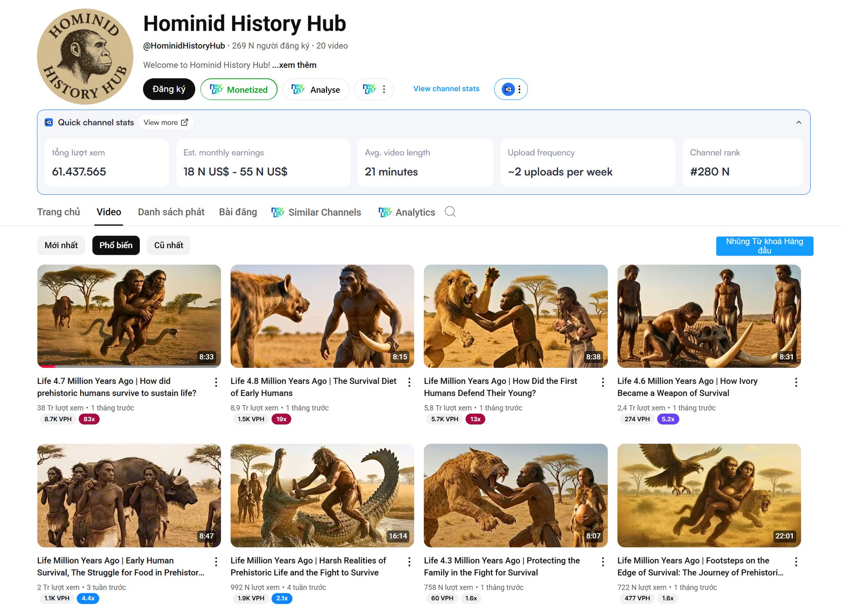Image resolution: width=842 pixels, height=616 pixels.
Task: Click the red progress bar on first video thumbnail
Action: [46, 366]
